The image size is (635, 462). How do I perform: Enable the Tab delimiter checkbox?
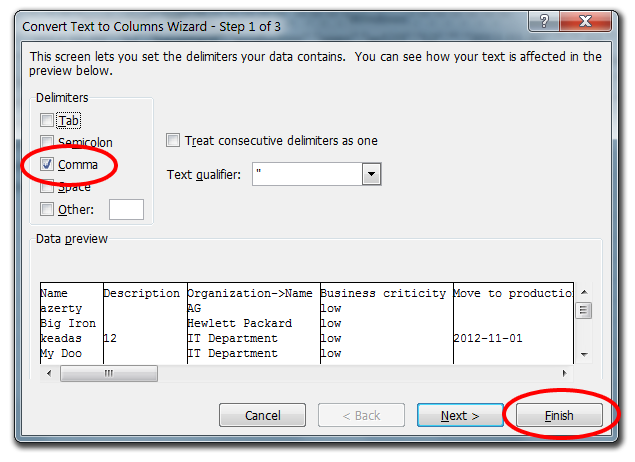click(47, 120)
